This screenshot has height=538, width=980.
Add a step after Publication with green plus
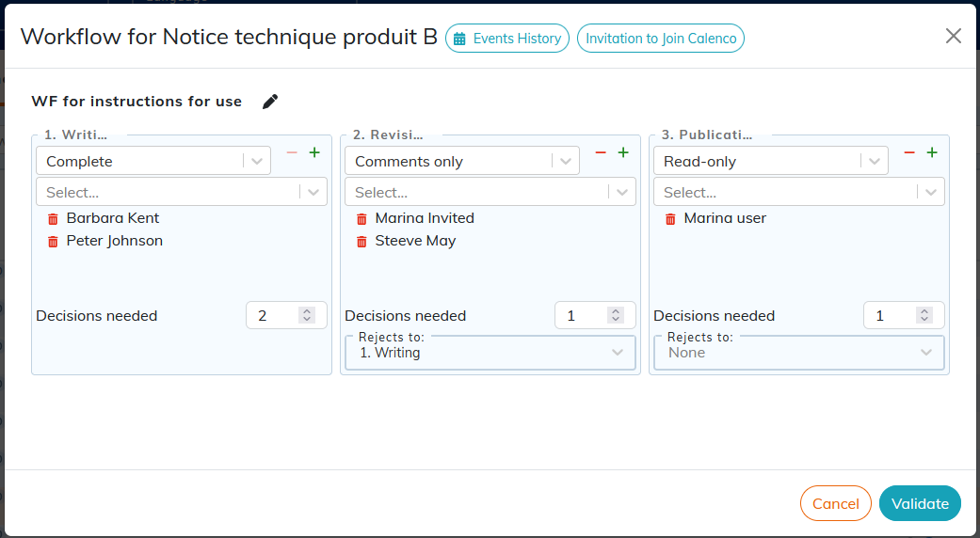(x=932, y=153)
